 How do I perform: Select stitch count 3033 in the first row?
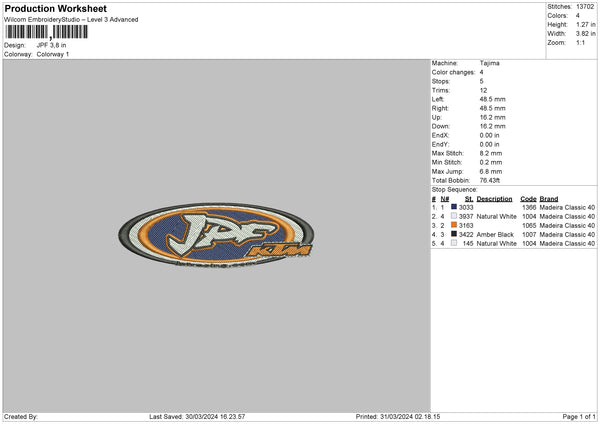pos(466,207)
